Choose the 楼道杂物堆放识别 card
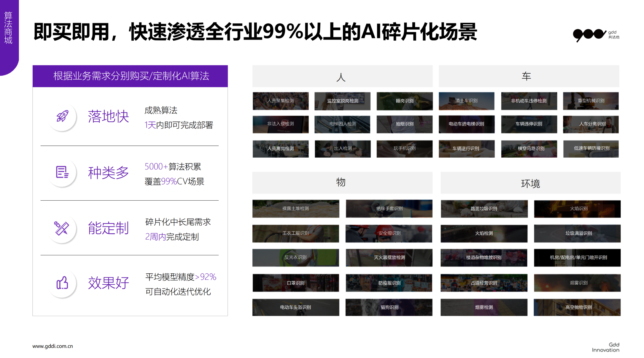 (484, 258)
